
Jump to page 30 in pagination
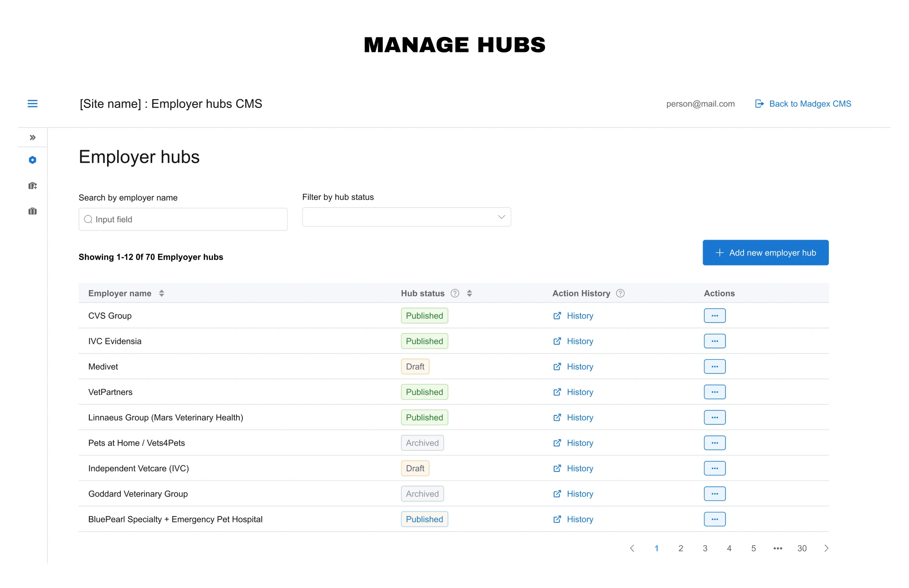[802, 548]
